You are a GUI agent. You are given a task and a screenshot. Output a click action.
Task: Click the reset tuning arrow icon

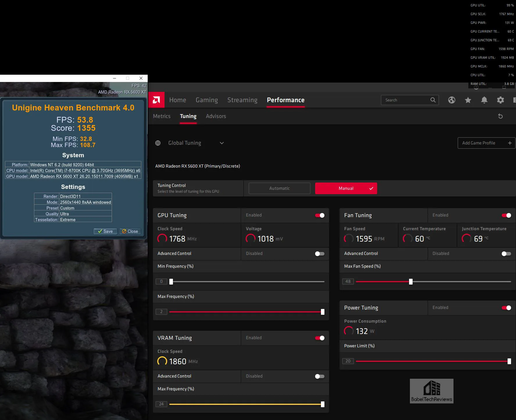tap(500, 116)
